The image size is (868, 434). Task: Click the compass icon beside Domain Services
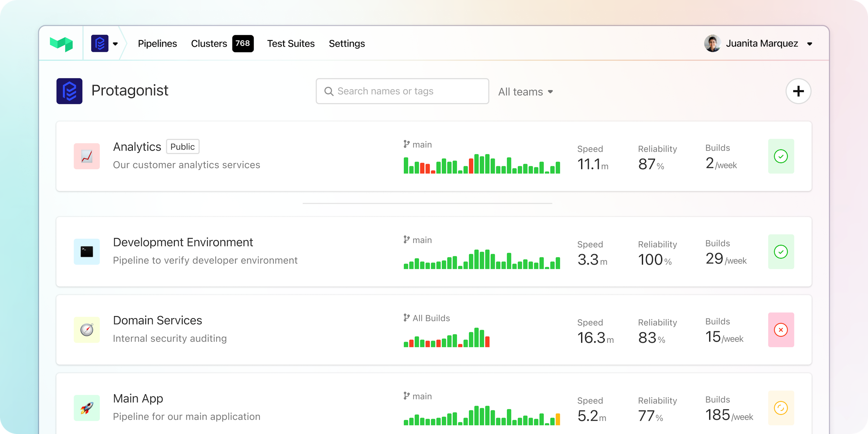pyautogui.click(x=86, y=330)
